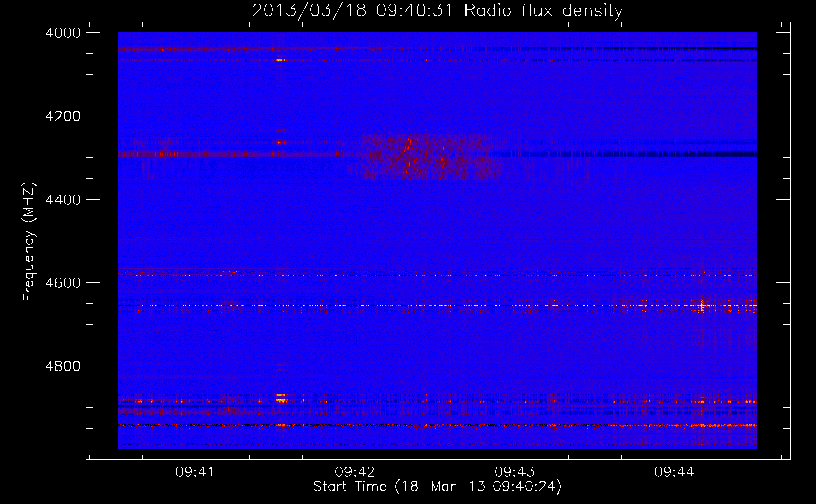816x504 pixels.
Task: Select the 4200 frequency tick label
Action: pos(63,116)
